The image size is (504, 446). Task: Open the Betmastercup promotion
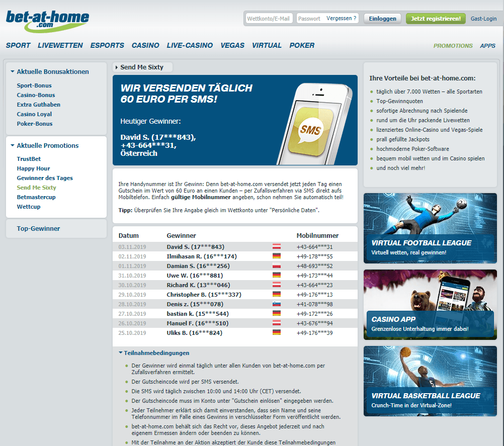click(x=36, y=197)
